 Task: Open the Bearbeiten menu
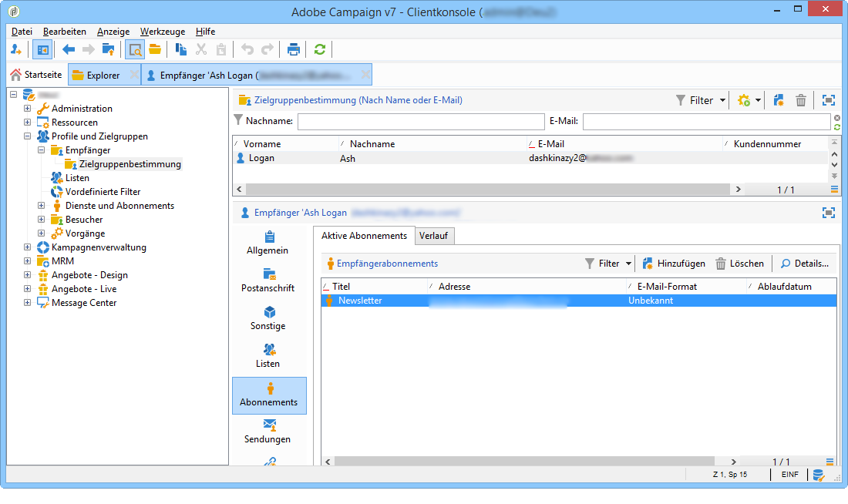64,32
